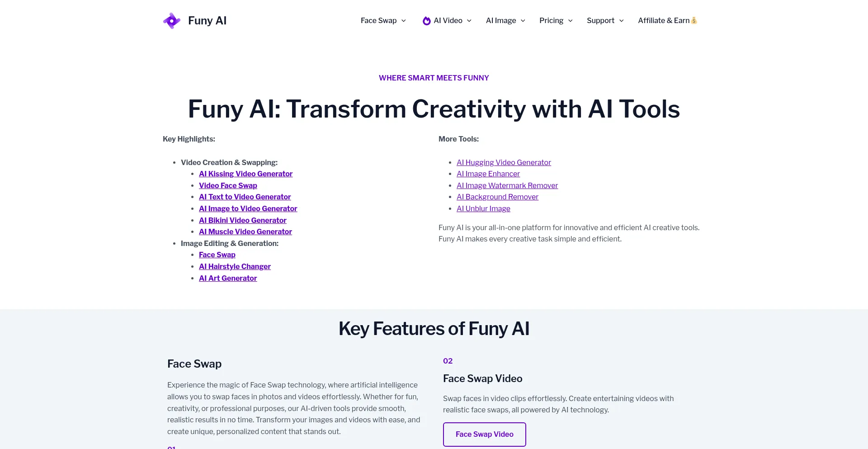This screenshot has height=449, width=868.
Task: Expand the AI Image menu chevron
Action: pos(523,21)
